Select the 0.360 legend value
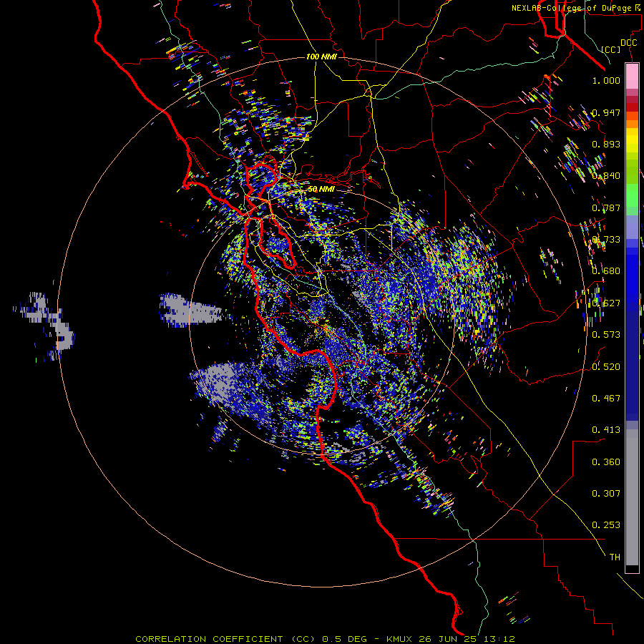 click(x=606, y=462)
